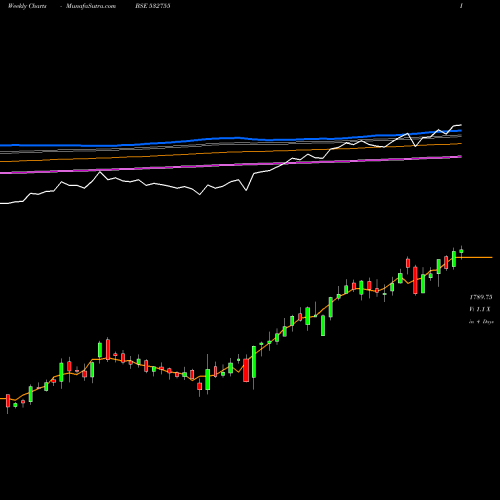Click the price value '1789.75'
The image size is (500, 500).
tap(481, 297)
